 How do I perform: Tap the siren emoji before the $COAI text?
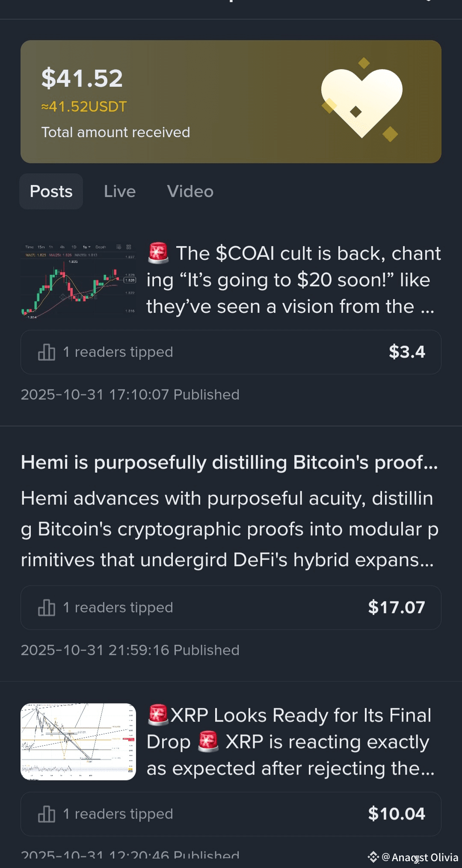[x=158, y=253]
